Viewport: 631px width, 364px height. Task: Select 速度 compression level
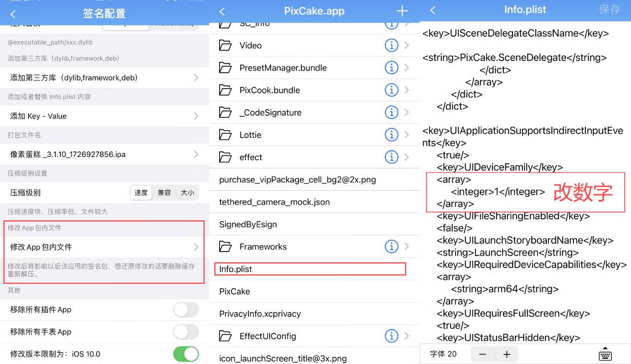point(141,193)
